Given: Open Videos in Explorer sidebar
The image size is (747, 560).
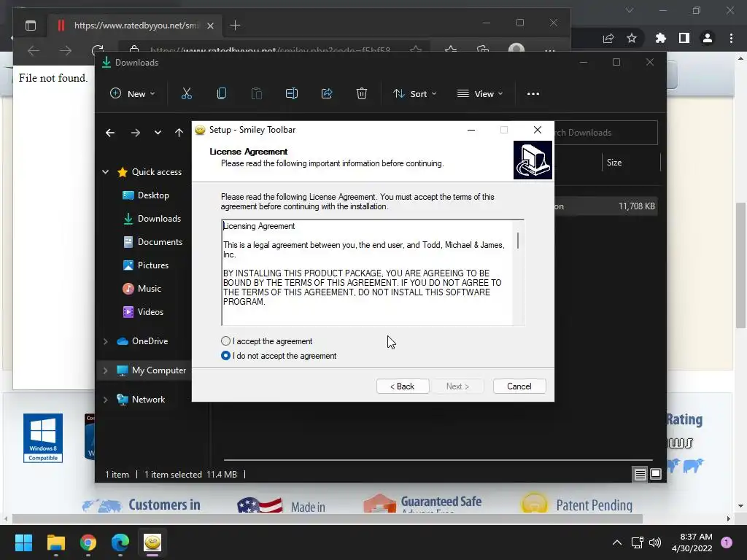Looking at the screenshot, I should click(x=143, y=312).
